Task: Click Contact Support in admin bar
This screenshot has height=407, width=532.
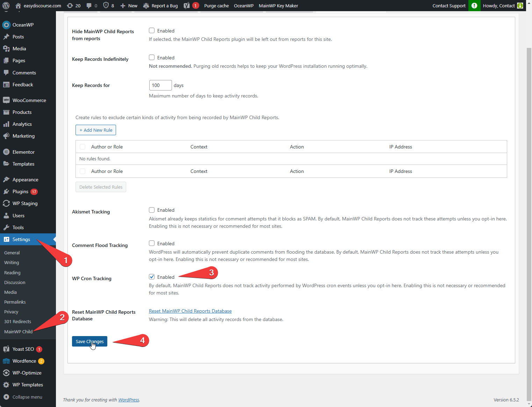Action: click(x=449, y=6)
